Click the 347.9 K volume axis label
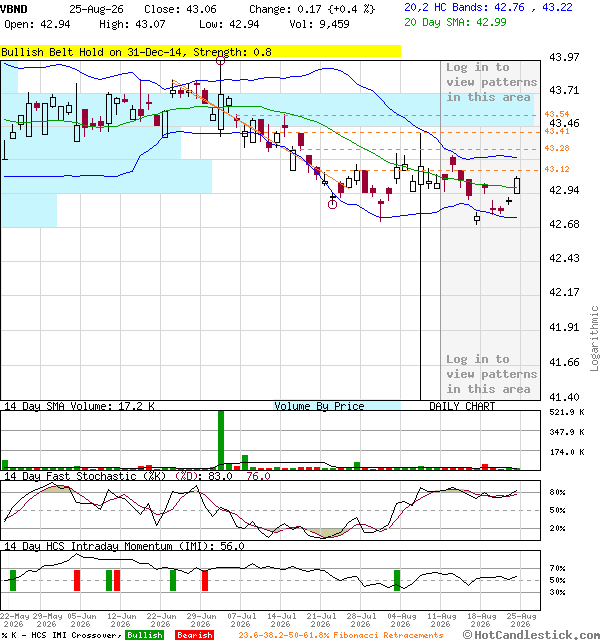The width and height of the screenshot is (600, 640). (567, 432)
